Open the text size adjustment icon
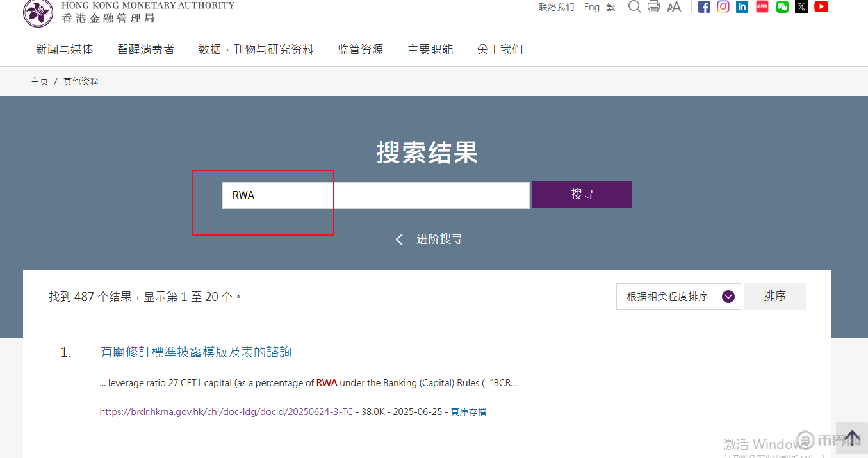This screenshot has height=458, width=868. (674, 7)
